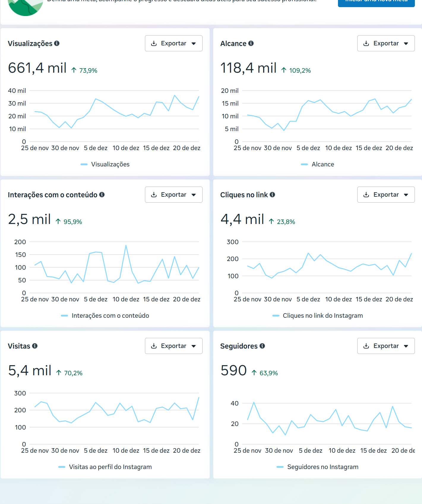Open info tooltip for Interações com o conteúdo
The width and height of the screenshot is (422, 504).
click(x=102, y=195)
